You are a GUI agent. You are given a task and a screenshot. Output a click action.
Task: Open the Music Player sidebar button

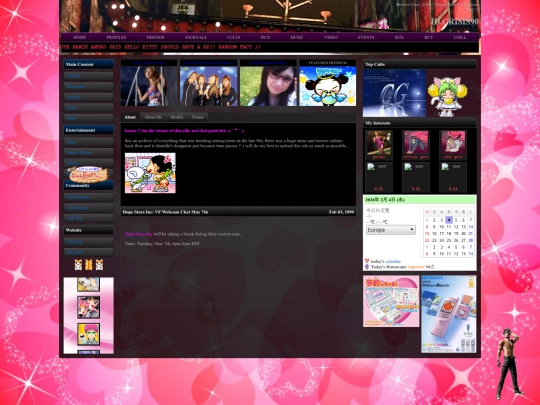click(x=89, y=153)
